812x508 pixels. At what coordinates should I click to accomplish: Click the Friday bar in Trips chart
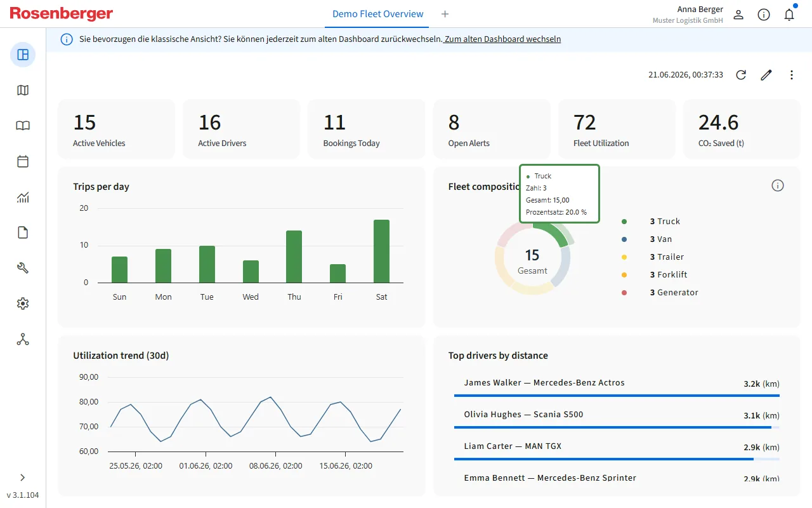click(337, 273)
